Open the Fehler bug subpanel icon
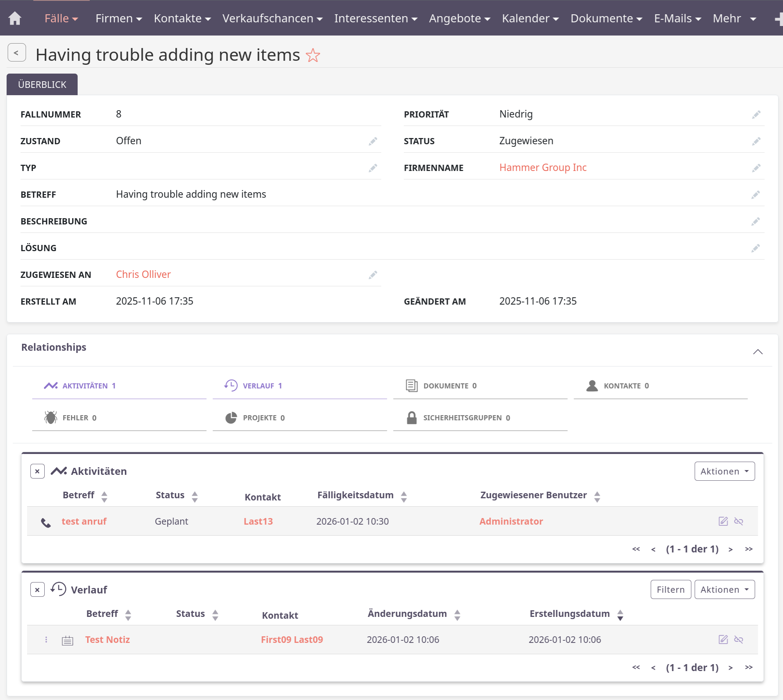783x700 pixels. coord(51,418)
